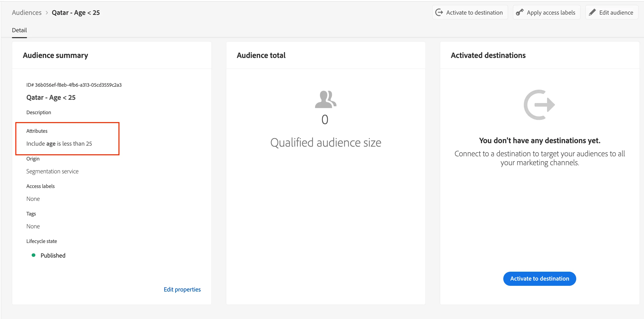The height and width of the screenshot is (319, 644).
Task: Click 'Connect to a destination' description text
Action: coord(539,158)
